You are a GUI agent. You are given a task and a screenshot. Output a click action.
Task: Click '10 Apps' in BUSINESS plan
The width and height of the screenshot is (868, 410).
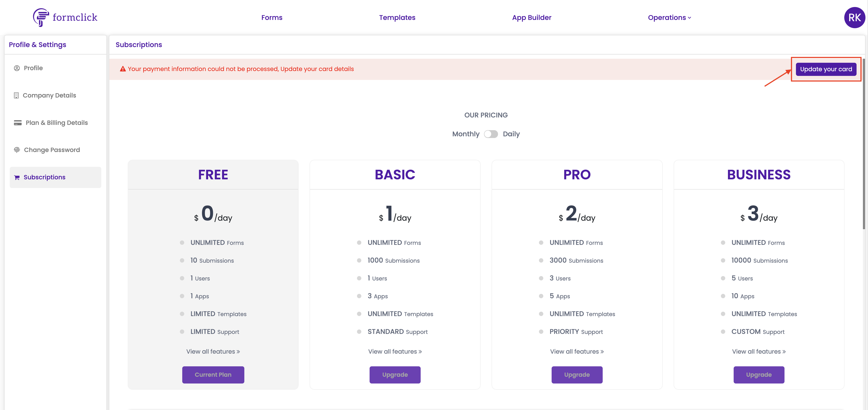point(743,296)
